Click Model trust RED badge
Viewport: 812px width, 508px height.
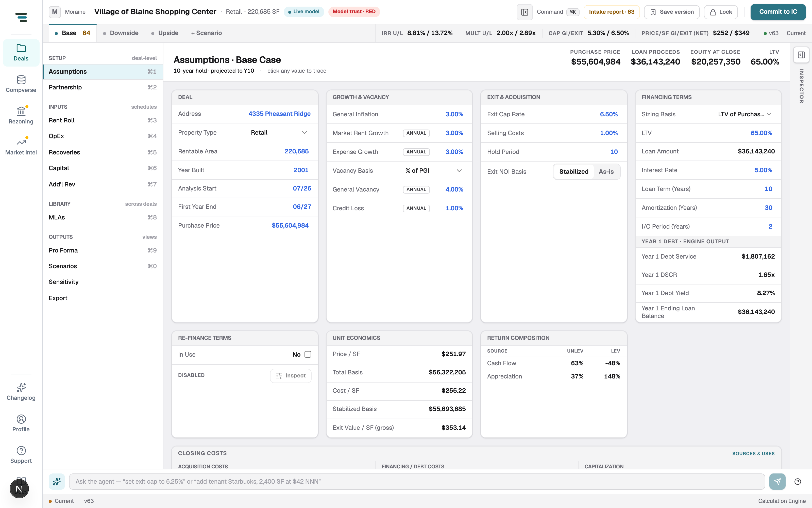(x=354, y=12)
